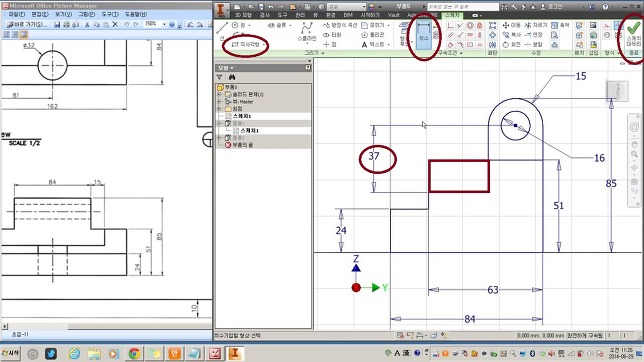Expand the Origin (원점) folder tree node
644x362 pixels.
click(219, 109)
